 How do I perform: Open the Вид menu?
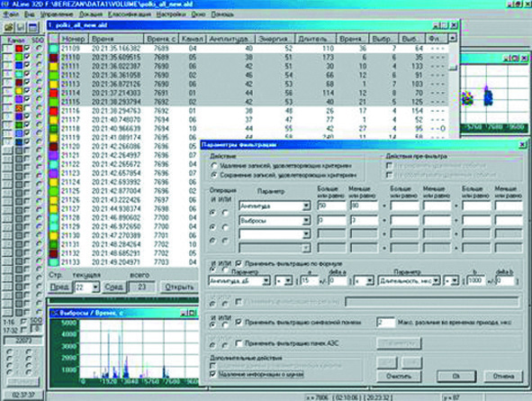(30, 14)
